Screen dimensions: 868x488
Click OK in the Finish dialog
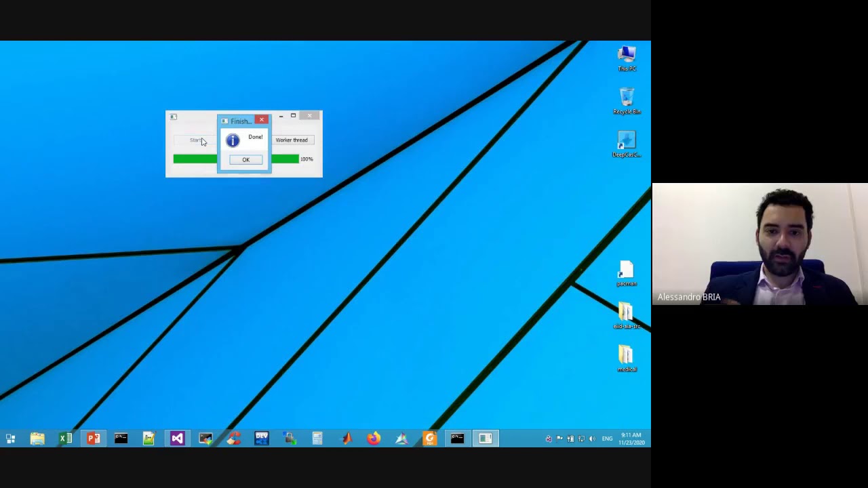245,160
